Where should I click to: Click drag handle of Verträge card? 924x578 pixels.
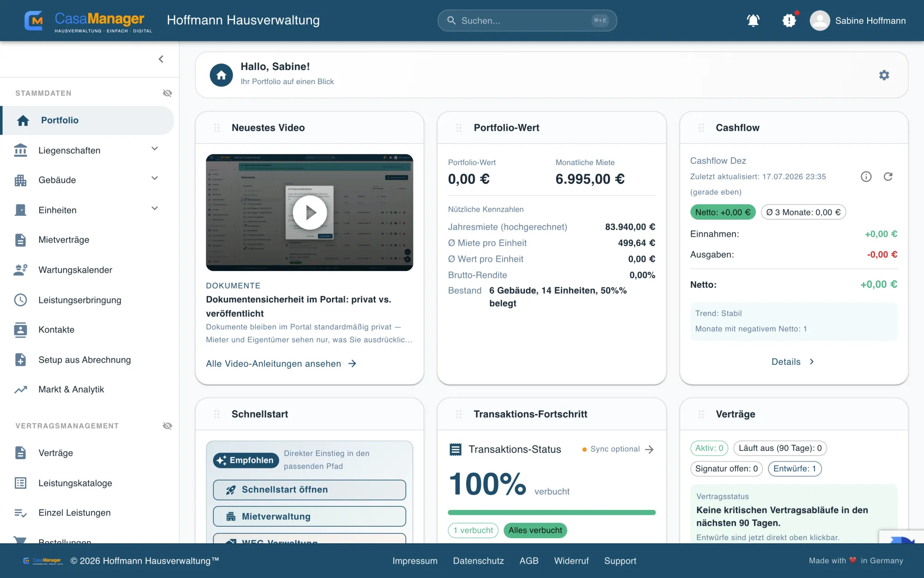click(x=701, y=414)
